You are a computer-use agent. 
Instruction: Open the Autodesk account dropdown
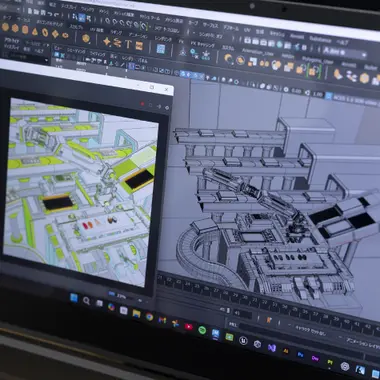(345, 53)
